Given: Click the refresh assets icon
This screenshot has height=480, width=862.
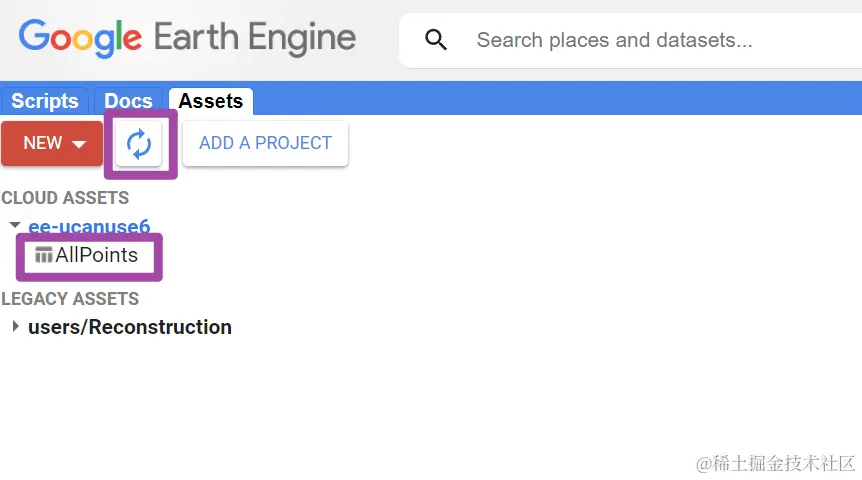Looking at the screenshot, I should point(139,144).
